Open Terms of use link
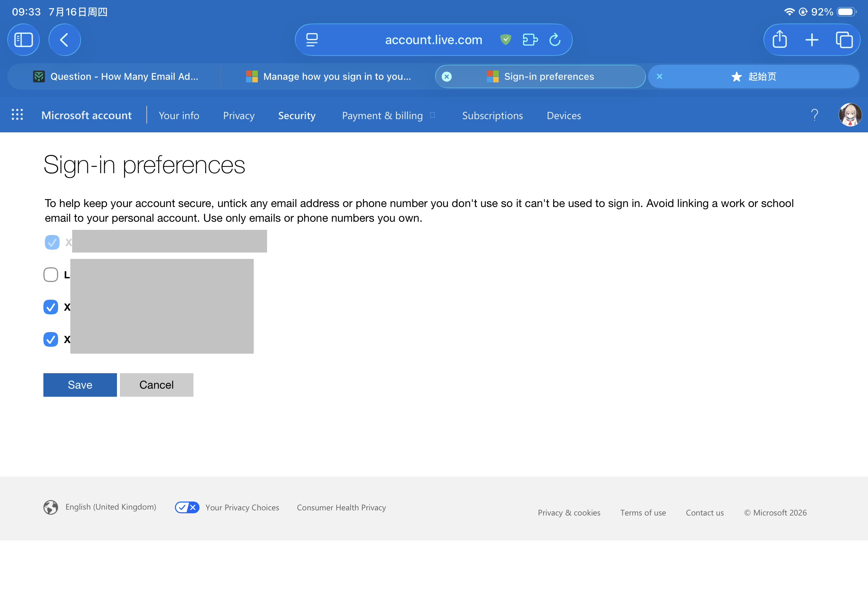This screenshot has width=868, height=603. click(643, 513)
